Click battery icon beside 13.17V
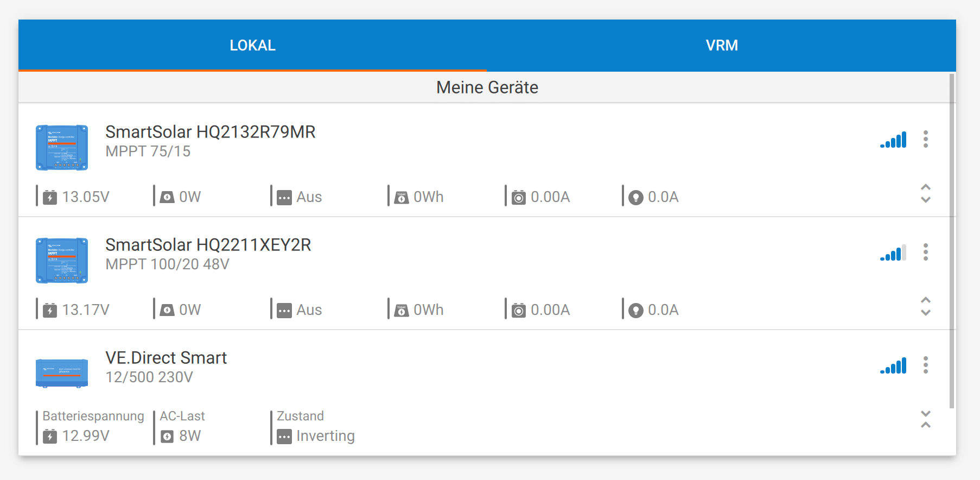 50,310
